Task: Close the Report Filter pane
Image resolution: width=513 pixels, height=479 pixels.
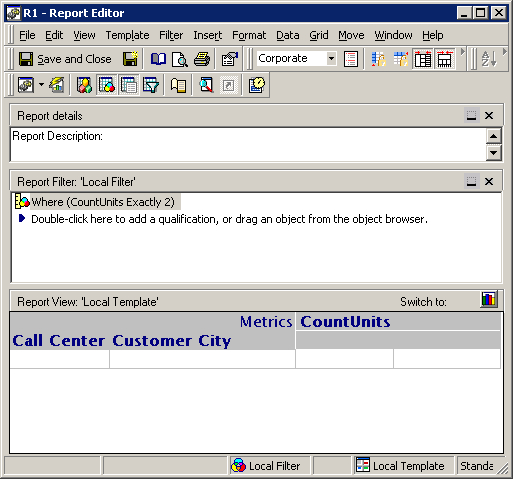Action: (x=489, y=182)
